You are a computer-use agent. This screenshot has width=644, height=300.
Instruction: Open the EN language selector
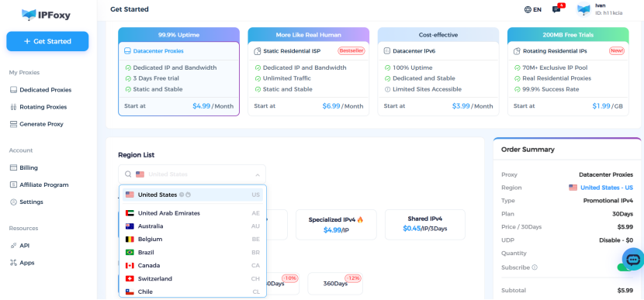[533, 9]
